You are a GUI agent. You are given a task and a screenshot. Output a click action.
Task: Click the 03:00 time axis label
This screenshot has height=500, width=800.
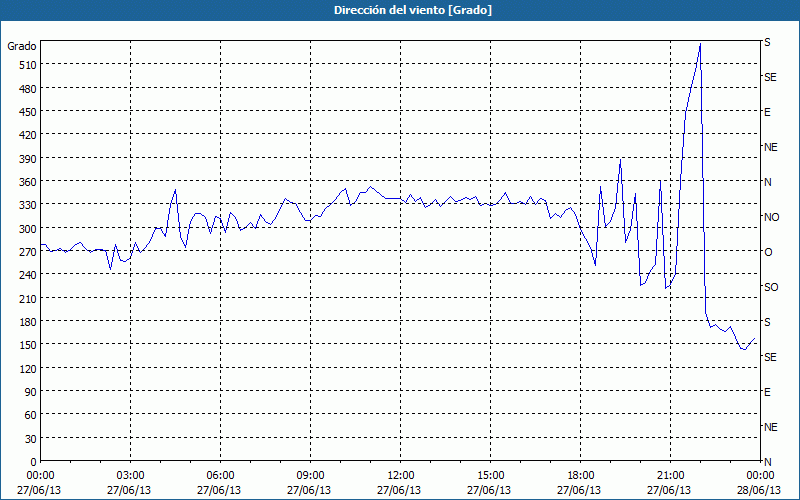pos(131,476)
